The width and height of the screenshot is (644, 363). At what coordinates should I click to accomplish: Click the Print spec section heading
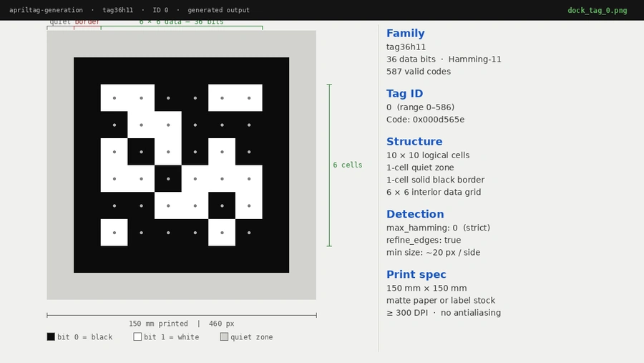point(416,275)
